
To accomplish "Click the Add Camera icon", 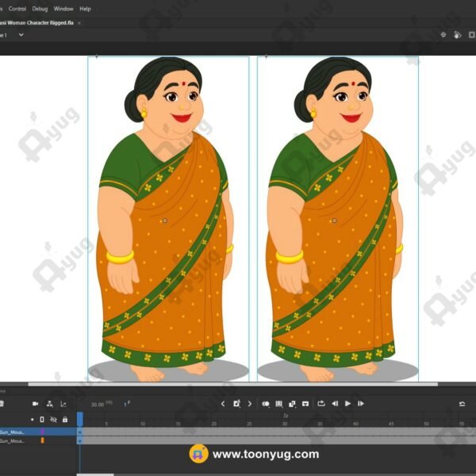I will (x=35, y=404).
